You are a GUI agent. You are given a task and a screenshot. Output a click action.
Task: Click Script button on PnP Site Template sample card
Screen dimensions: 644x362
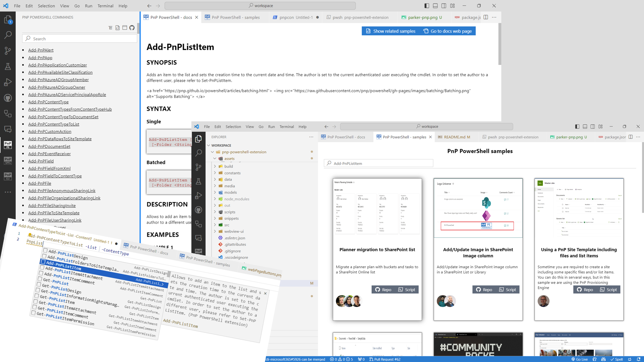[x=608, y=289]
